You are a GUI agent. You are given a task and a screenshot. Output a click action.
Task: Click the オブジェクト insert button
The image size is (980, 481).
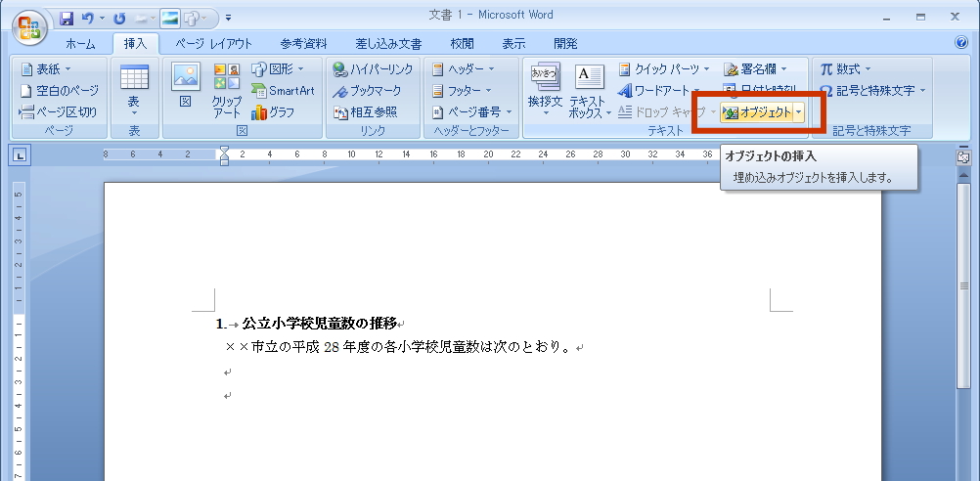click(757, 112)
